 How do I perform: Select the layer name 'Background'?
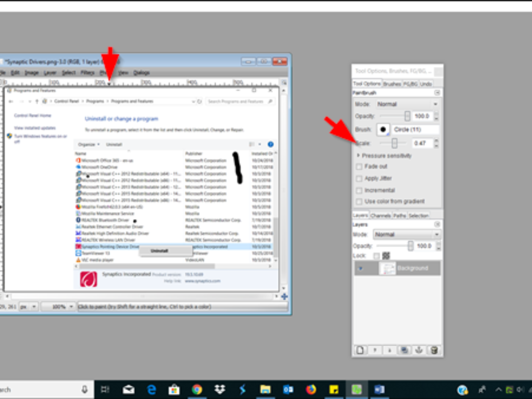[413, 268]
